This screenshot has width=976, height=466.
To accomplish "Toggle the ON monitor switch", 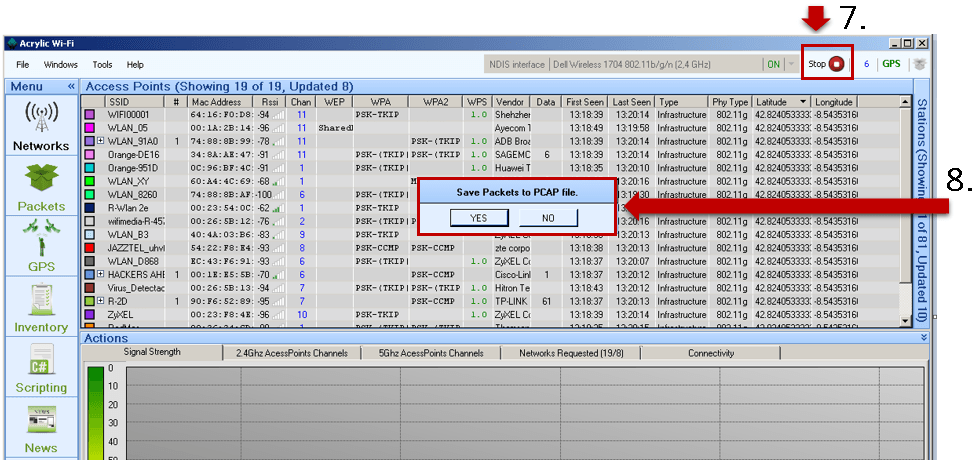I will [x=773, y=64].
